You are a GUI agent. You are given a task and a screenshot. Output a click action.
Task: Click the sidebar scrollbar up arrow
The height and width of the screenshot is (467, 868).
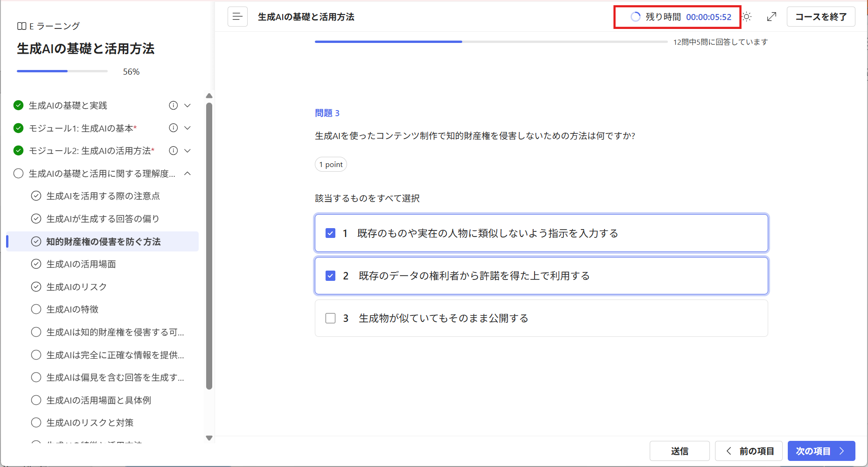tap(209, 96)
